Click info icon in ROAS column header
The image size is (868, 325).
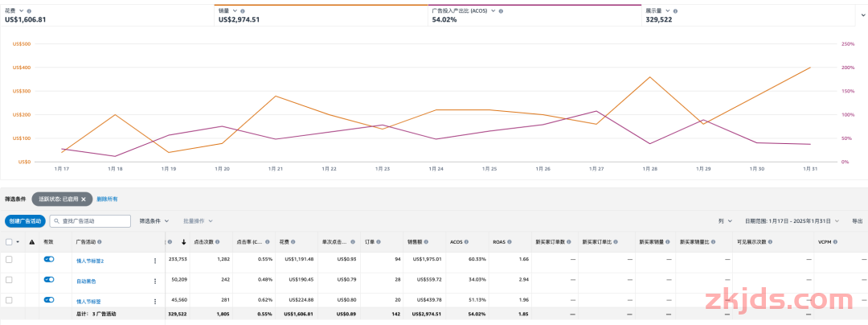click(510, 242)
